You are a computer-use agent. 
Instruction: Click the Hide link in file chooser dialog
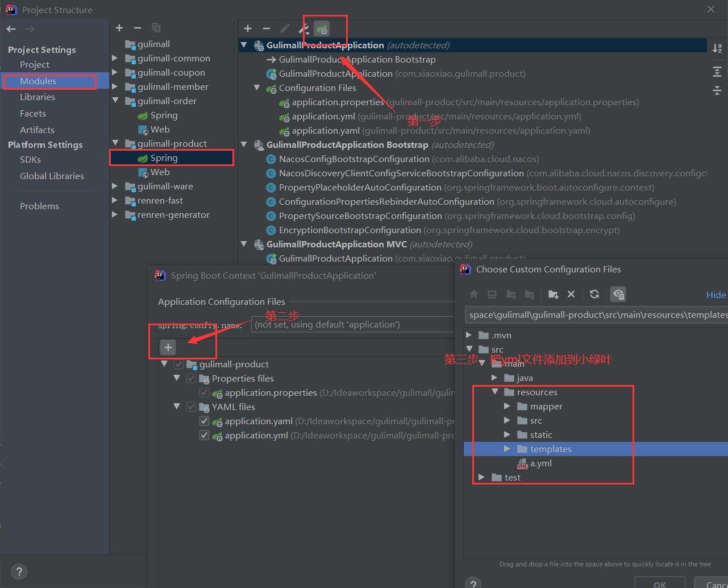tap(715, 295)
